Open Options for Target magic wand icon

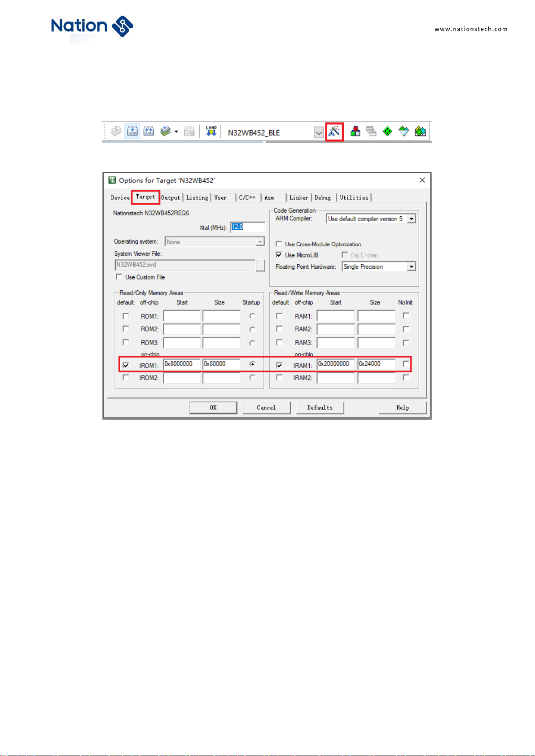pos(334,131)
